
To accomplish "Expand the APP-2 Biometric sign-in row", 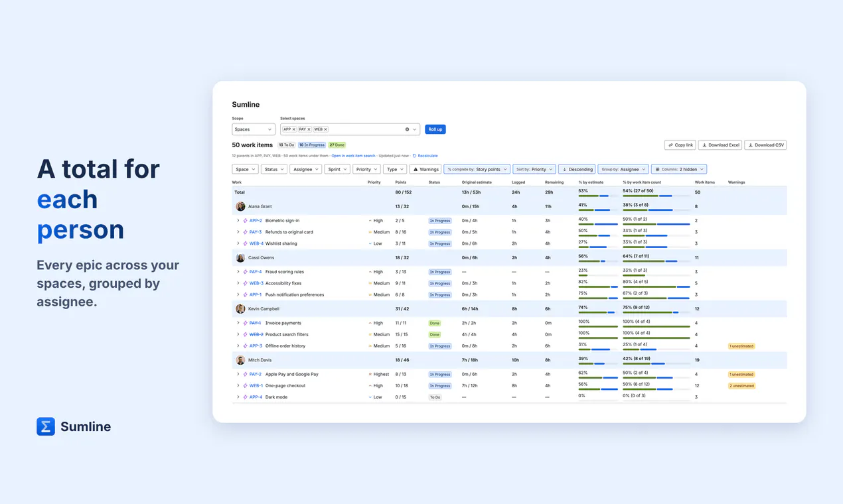I will pyautogui.click(x=238, y=221).
